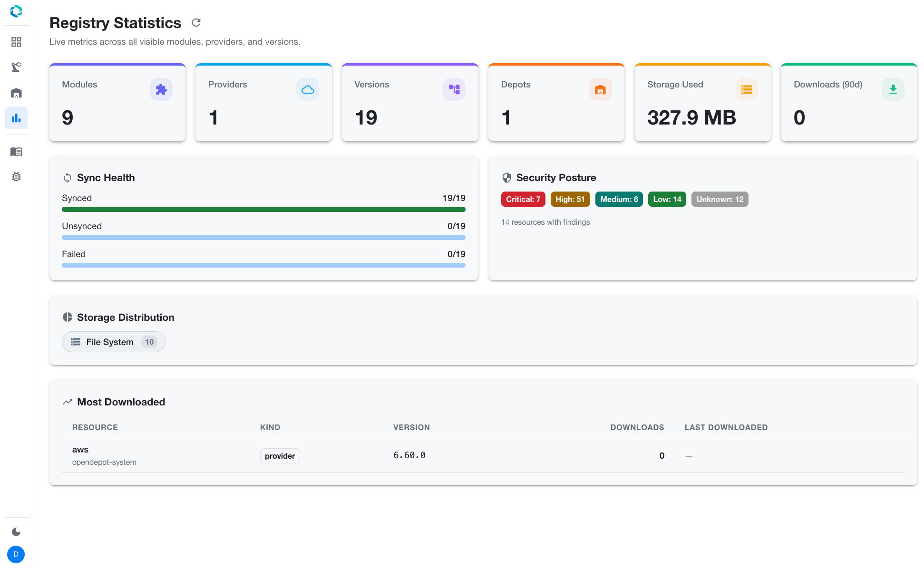Viewport: 924px width, 568px height.
Task: Click the KIND column header
Action: [270, 427]
